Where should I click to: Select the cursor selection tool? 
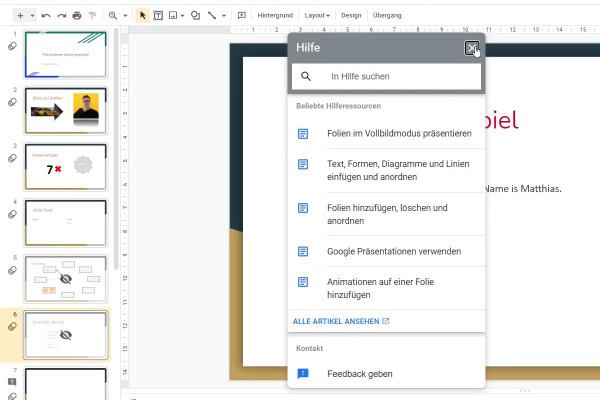click(143, 16)
